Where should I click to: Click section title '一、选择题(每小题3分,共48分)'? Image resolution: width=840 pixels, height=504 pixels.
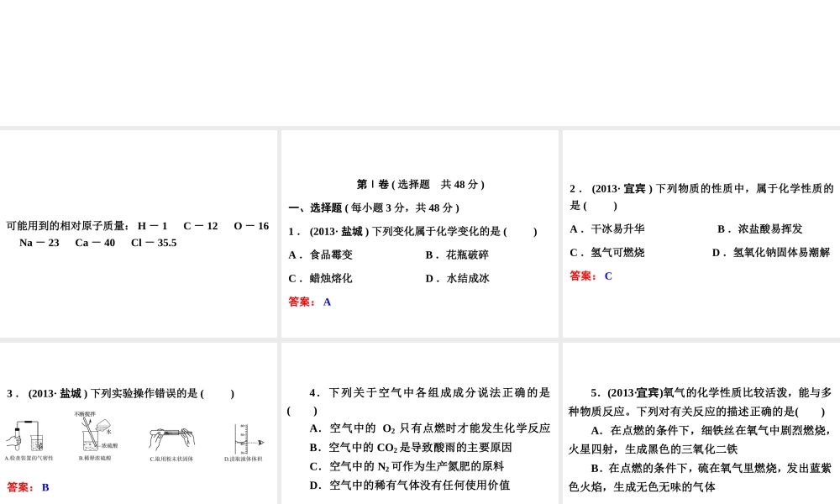[x=374, y=207]
